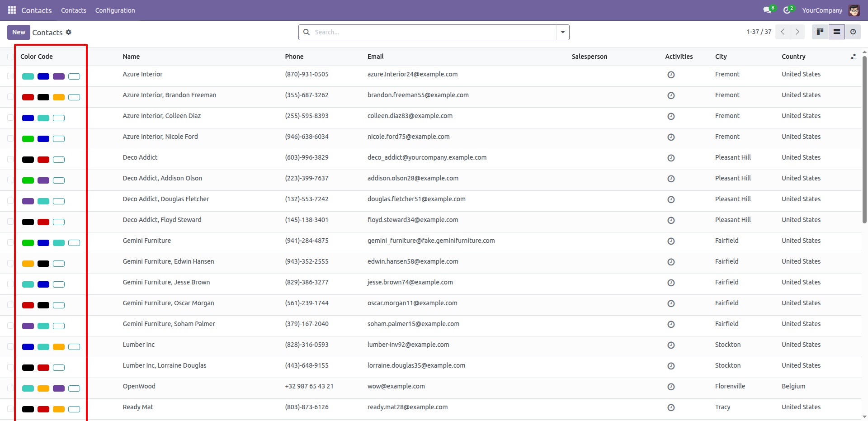
Task: Open the activities notification clock icon
Action: [x=787, y=10]
